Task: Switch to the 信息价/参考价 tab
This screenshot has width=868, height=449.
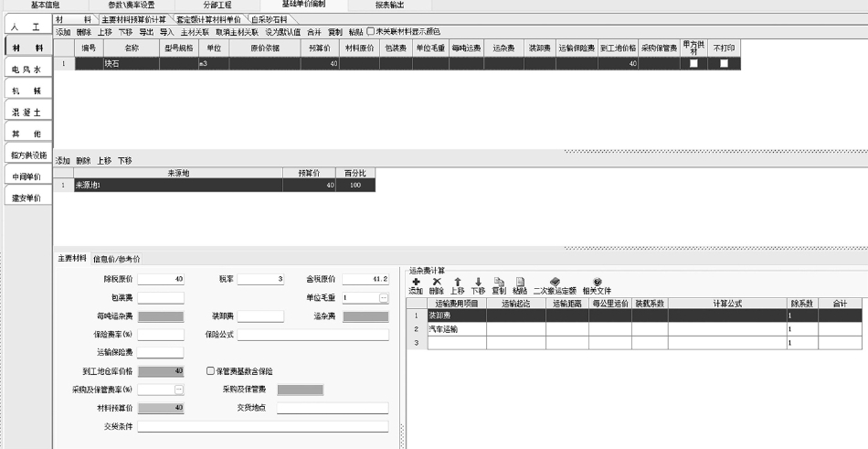Action: pos(116,259)
